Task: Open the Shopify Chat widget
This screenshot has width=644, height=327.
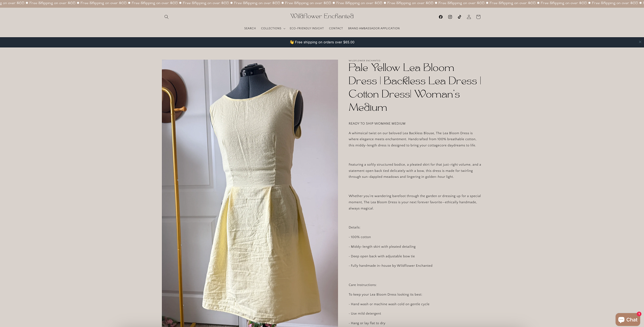Action: 628,320
